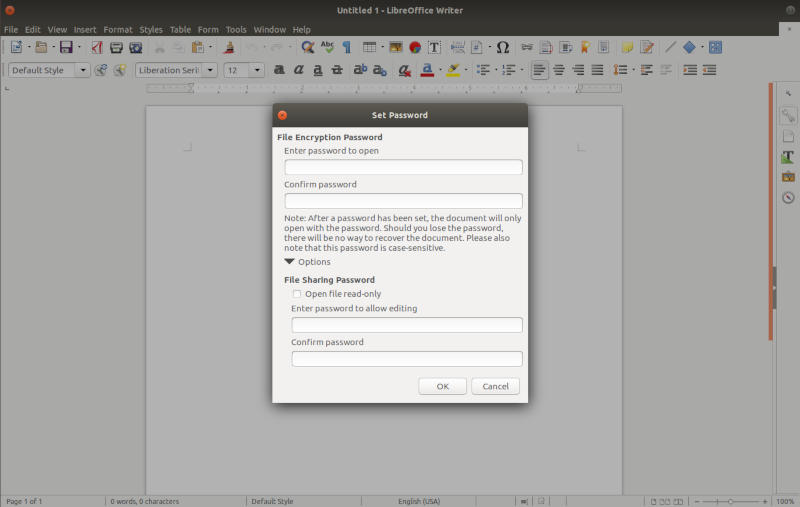This screenshot has height=507, width=800.
Task: Toggle Track Changes edit icon
Action: tap(647, 47)
